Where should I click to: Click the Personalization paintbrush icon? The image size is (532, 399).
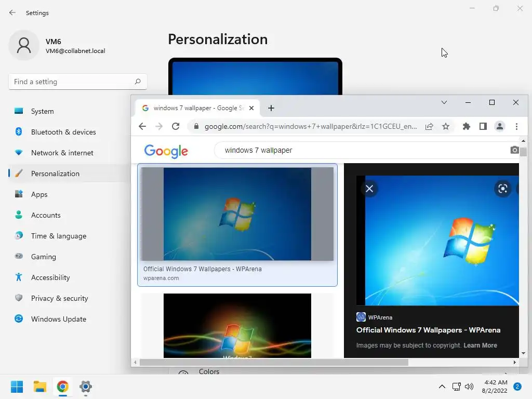[x=19, y=174]
